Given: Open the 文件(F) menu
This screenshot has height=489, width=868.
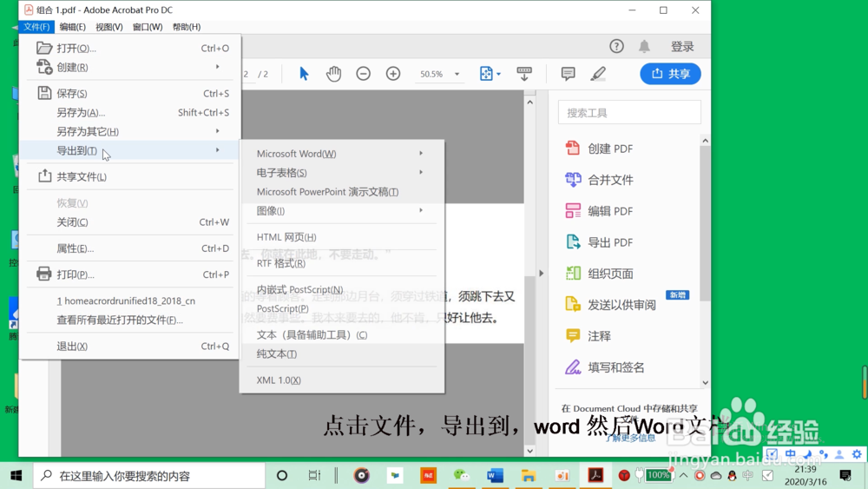Looking at the screenshot, I should pyautogui.click(x=36, y=27).
